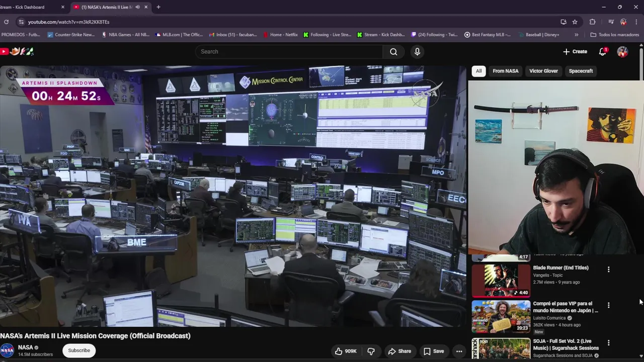
Task: Open options menu for Blade Runner video
Action: 608,269
